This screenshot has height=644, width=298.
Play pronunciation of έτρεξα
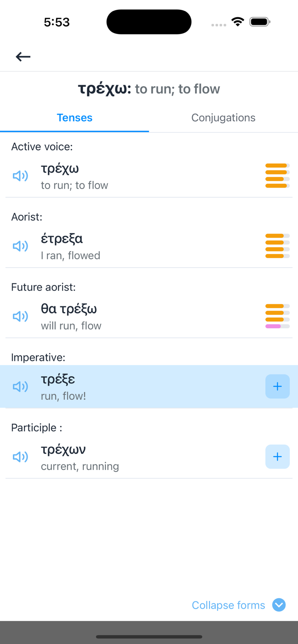tap(20, 246)
